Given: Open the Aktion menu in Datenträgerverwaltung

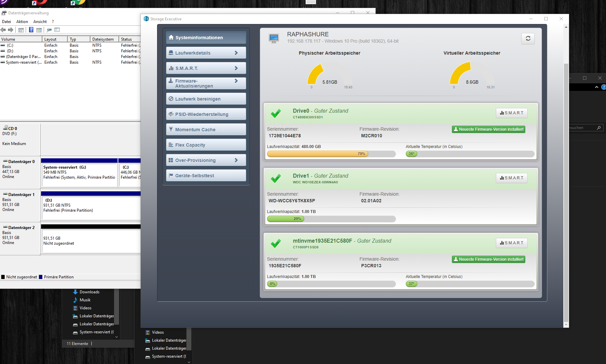Looking at the screenshot, I should coord(22,22).
